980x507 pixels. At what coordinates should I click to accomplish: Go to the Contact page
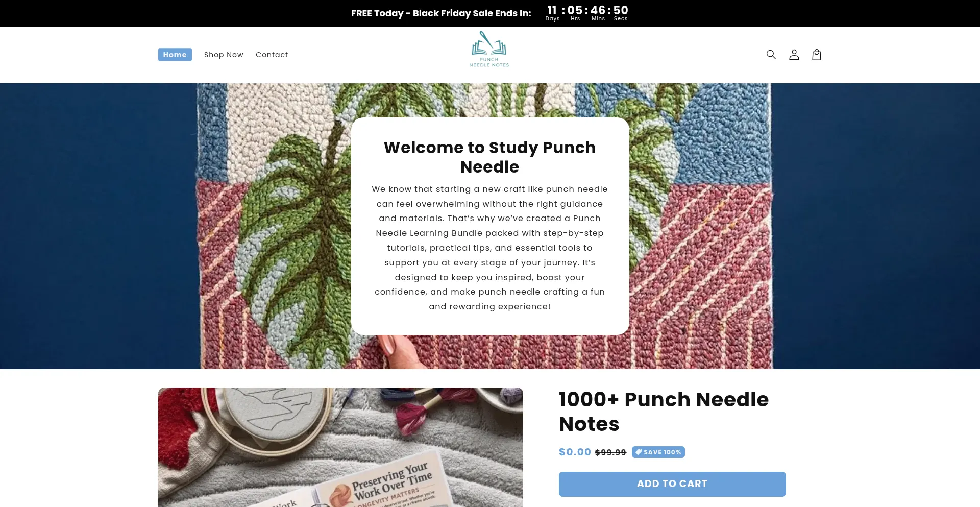tap(272, 55)
